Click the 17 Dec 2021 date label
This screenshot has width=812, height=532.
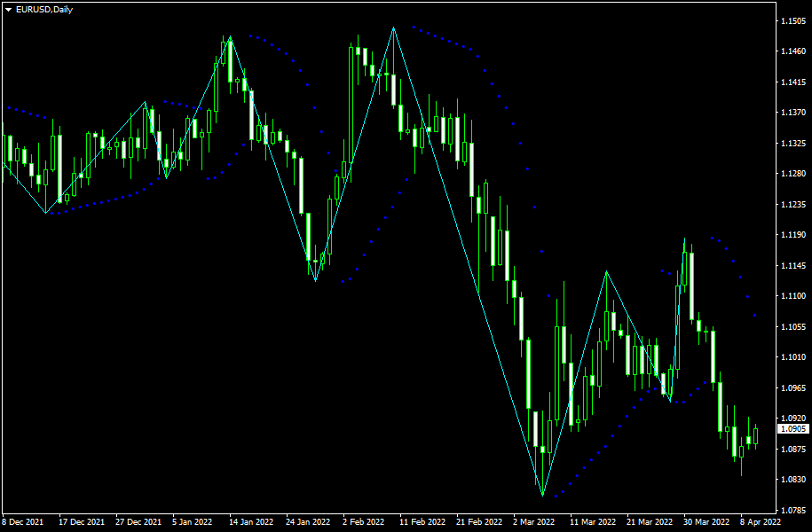pos(82,521)
